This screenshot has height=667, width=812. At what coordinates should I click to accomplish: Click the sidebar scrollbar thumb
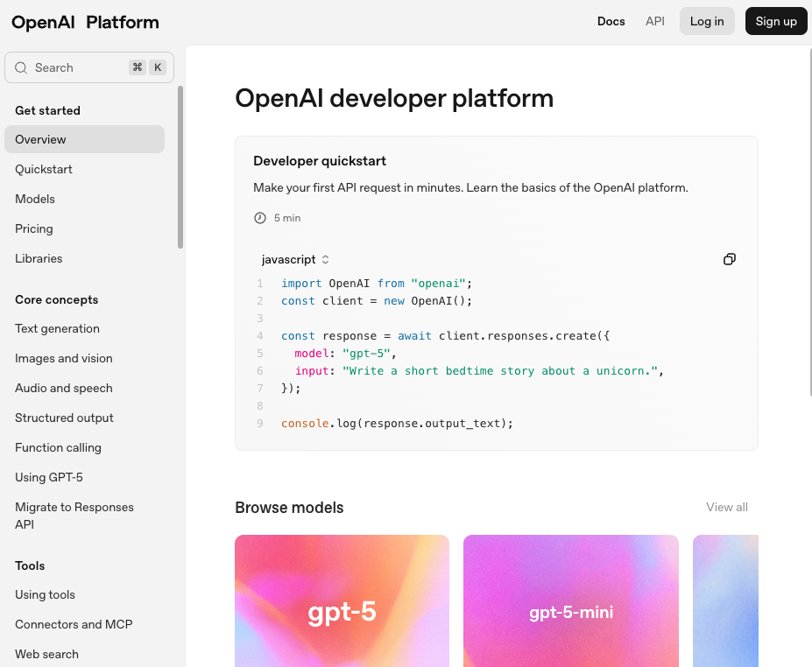(x=180, y=167)
